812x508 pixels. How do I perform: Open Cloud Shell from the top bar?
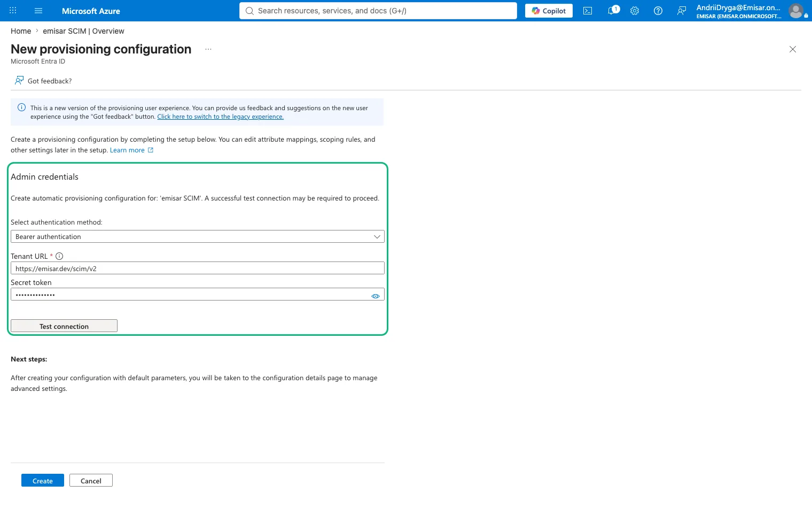tap(588, 11)
